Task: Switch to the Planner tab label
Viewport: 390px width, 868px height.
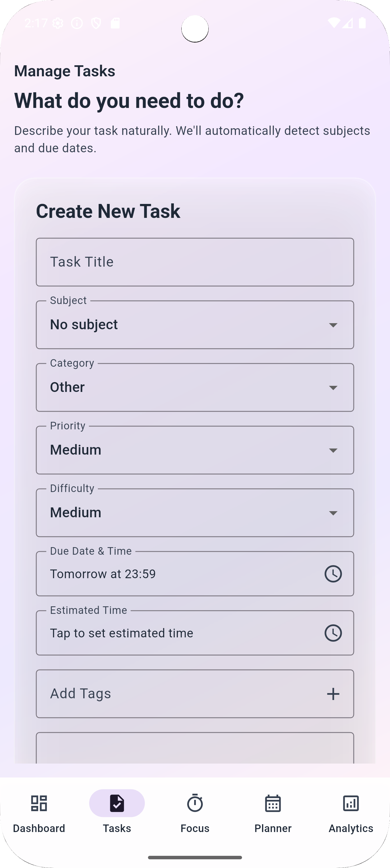Action: tap(273, 828)
